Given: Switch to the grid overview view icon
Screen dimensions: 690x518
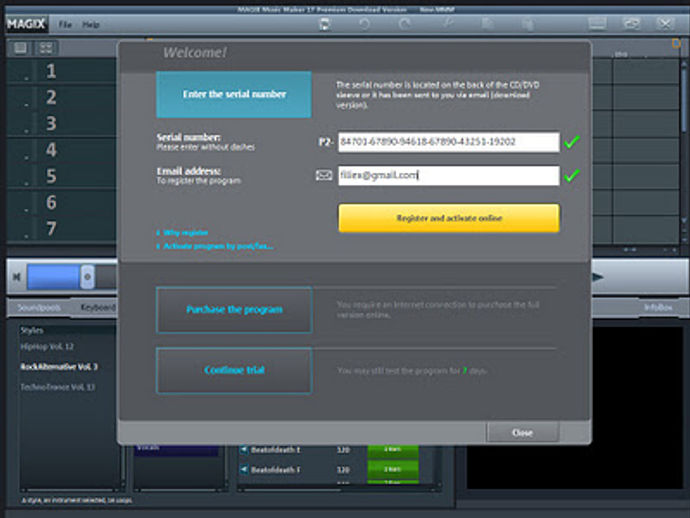Looking at the screenshot, I should (46, 48).
